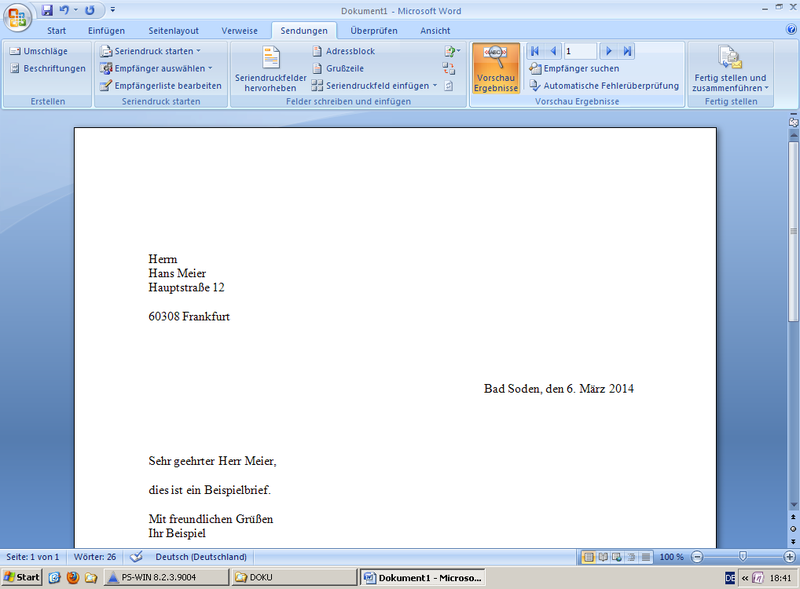Go to the first mail merge record
Viewport: 800px width, 589px height.
pos(535,51)
